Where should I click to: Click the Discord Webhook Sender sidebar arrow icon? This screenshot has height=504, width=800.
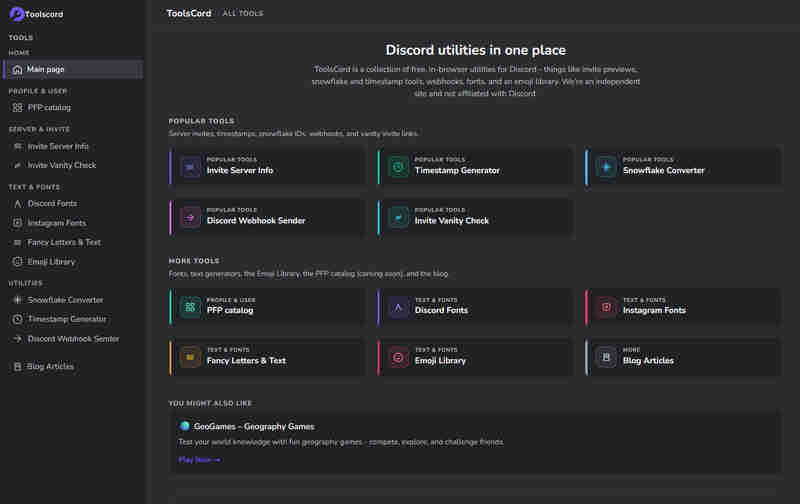click(x=17, y=339)
